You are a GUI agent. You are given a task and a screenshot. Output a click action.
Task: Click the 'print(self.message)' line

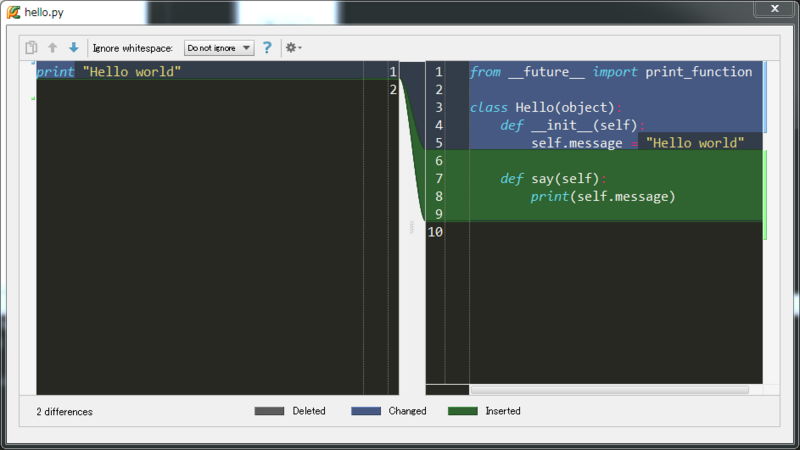click(603, 196)
